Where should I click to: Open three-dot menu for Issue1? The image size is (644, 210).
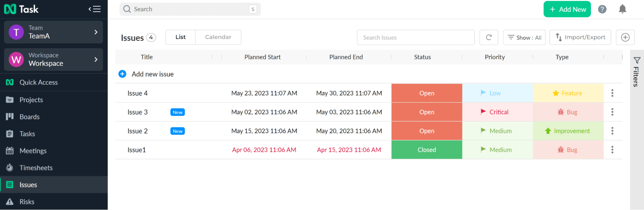tap(612, 150)
